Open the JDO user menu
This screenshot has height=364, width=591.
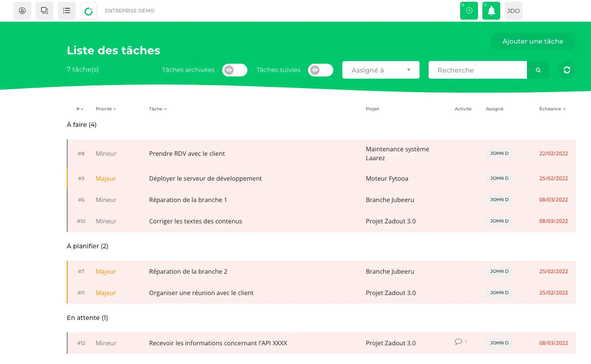(x=513, y=11)
